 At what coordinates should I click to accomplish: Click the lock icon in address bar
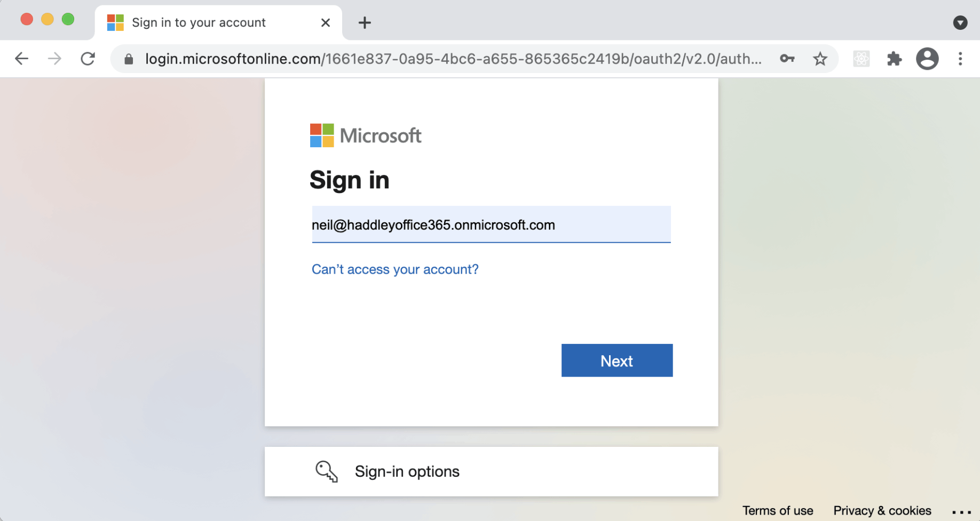tap(129, 59)
